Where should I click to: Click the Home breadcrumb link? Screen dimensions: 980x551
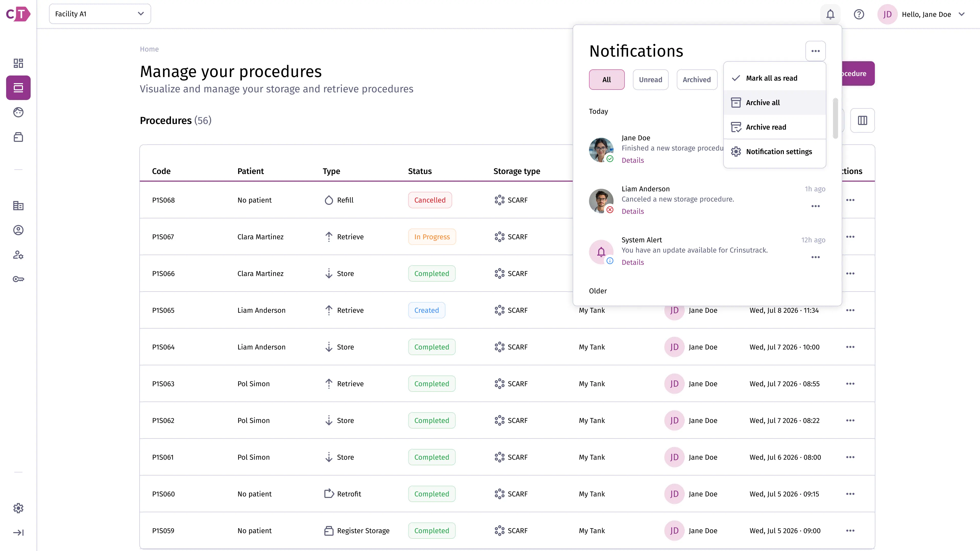click(149, 49)
